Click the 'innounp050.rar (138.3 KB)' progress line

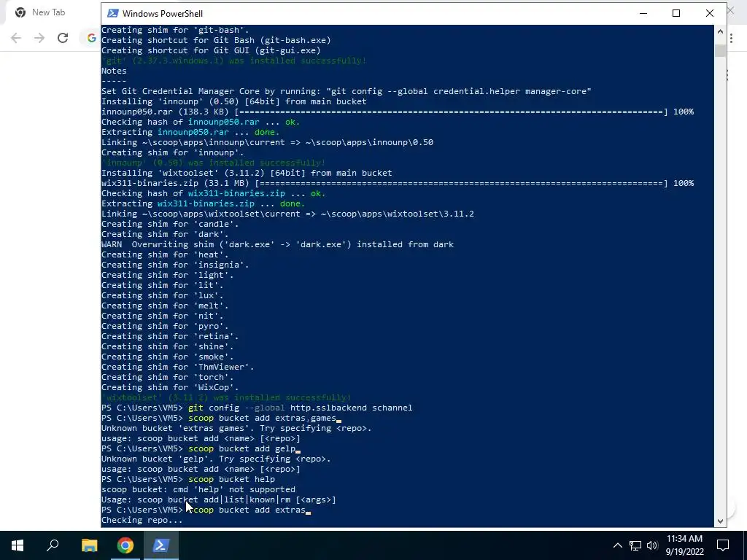click(398, 112)
